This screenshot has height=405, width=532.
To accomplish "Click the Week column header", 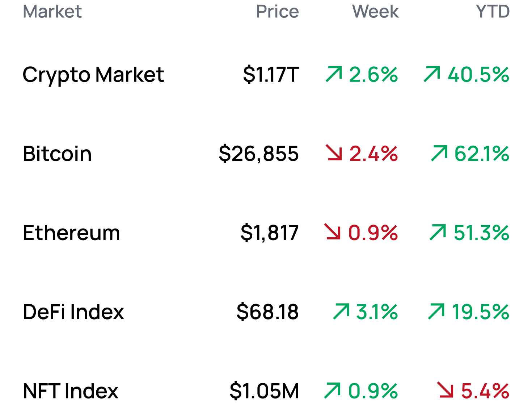I will pos(375,12).
